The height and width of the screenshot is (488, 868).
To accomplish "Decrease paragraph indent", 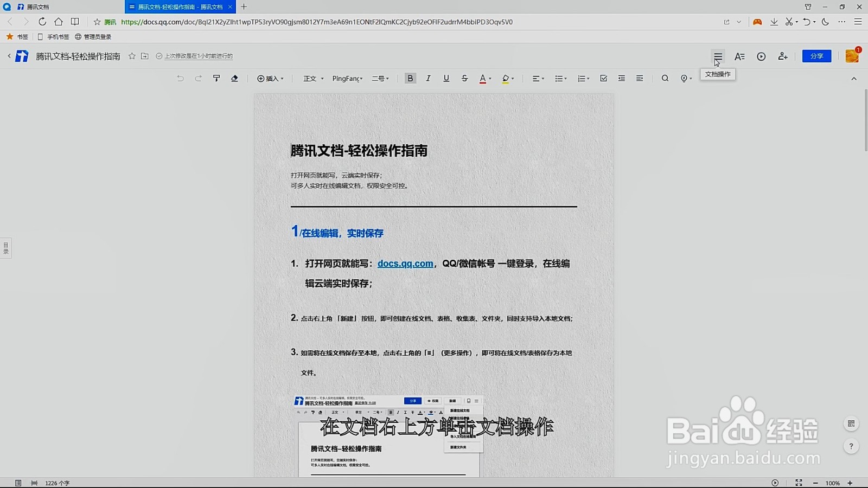I will [x=622, y=79].
